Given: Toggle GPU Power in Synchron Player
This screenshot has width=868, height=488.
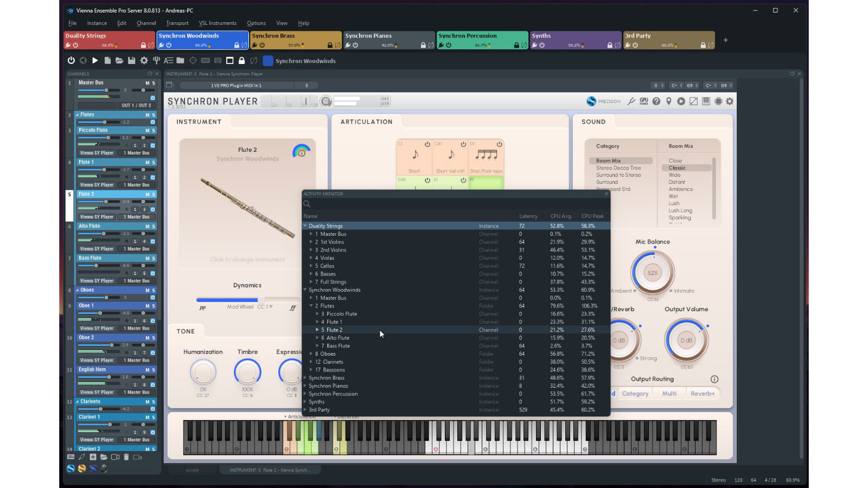Looking at the screenshot, I should click(x=644, y=101).
